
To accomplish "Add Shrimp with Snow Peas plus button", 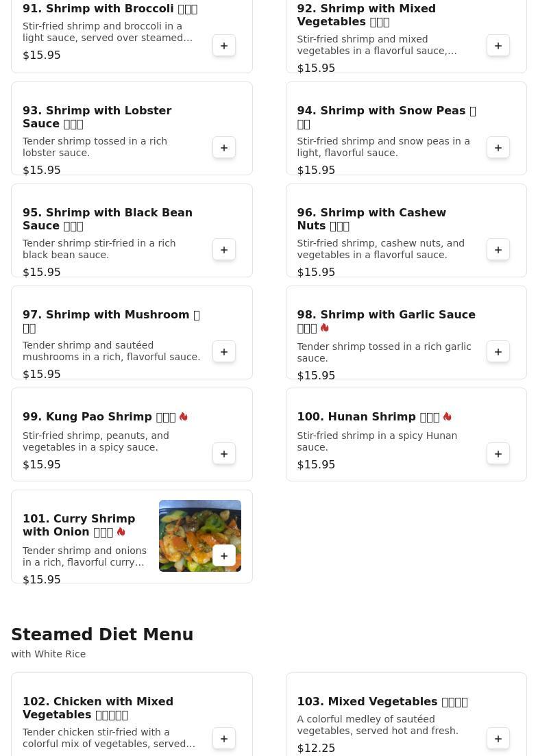I will [x=498, y=148].
